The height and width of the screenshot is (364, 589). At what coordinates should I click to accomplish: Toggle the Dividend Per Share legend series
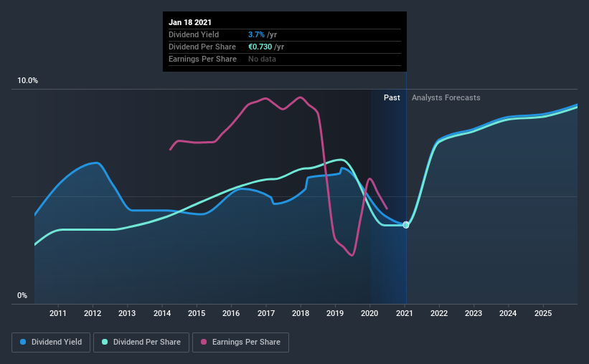point(141,343)
